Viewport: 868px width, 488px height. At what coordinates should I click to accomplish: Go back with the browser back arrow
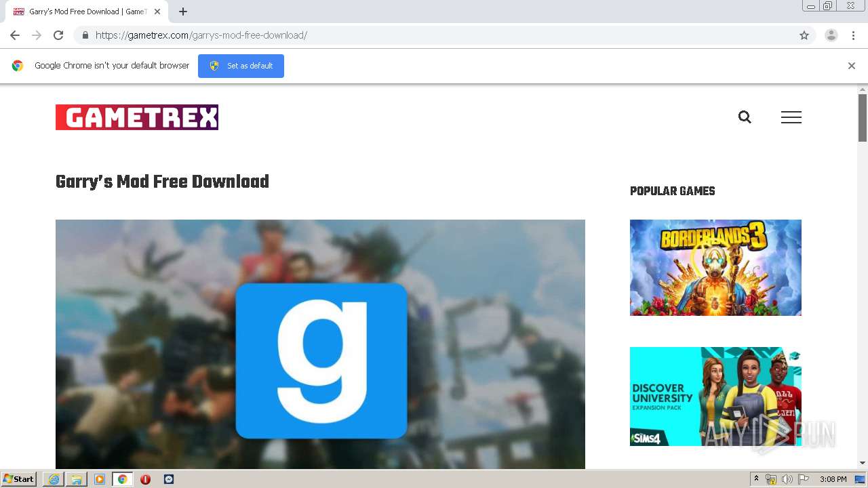point(15,35)
